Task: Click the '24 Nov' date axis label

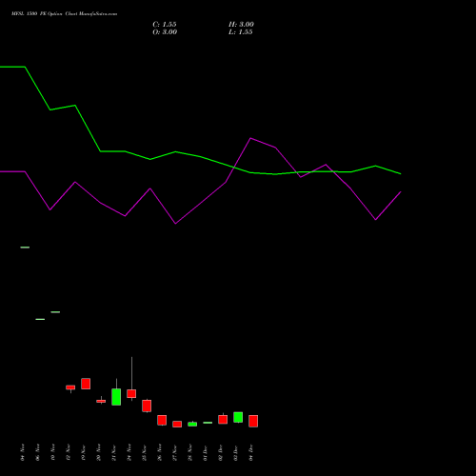Action: (x=129, y=452)
